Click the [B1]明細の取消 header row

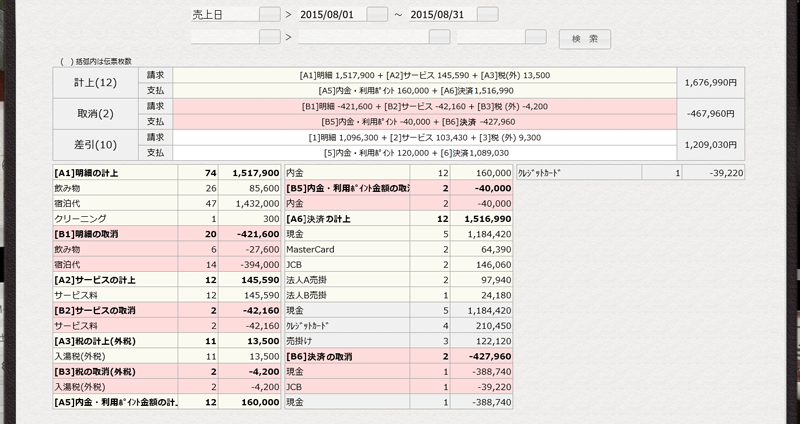pos(114,232)
